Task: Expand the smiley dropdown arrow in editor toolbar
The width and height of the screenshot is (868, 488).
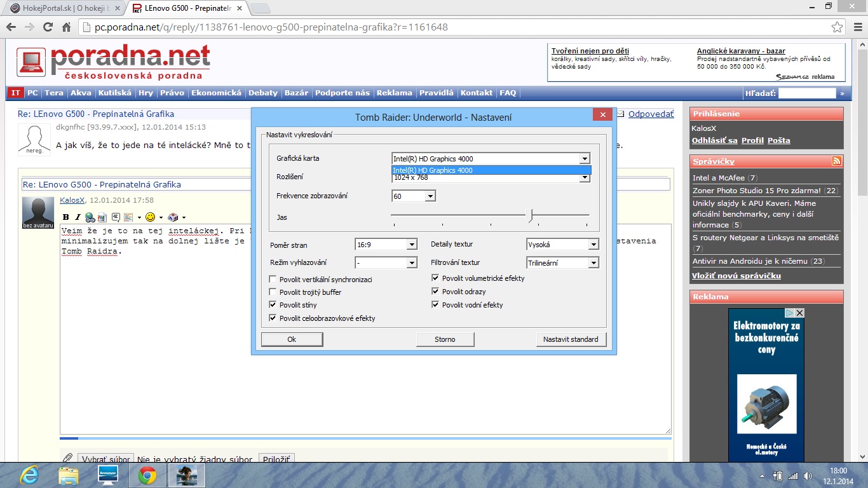Action: coord(161,218)
